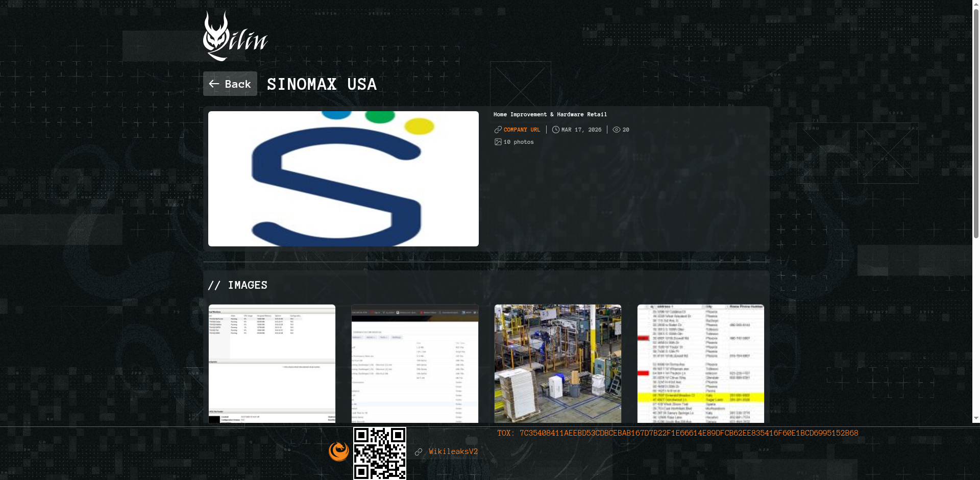Click the link icon beside WikileaksV2
Image resolution: width=980 pixels, height=480 pixels.
click(x=419, y=452)
